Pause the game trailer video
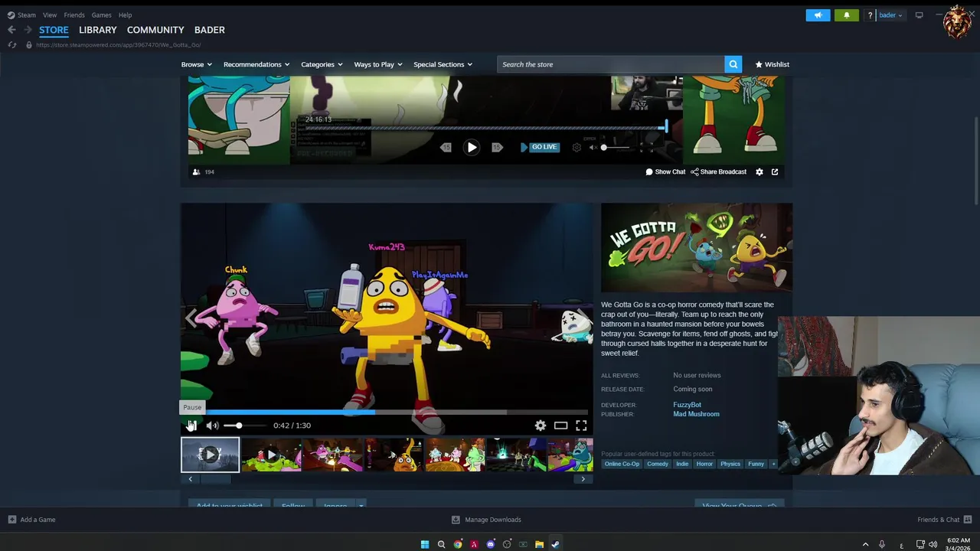Image resolution: width=980 pixels, height=551 pixels. (191, 425)
